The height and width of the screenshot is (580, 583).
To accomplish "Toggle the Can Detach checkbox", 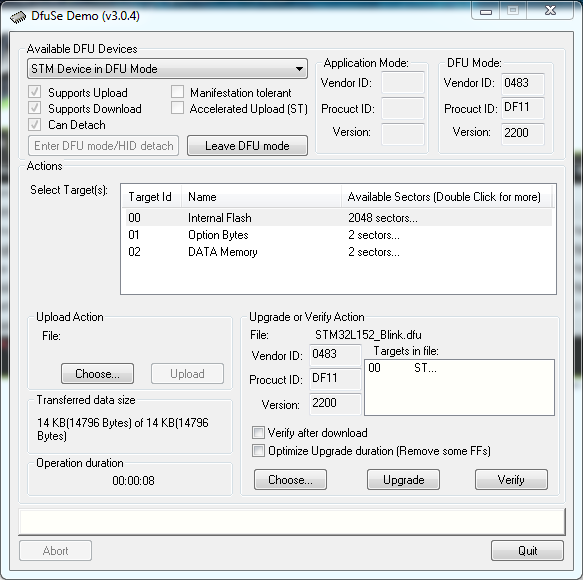I will coord(35,124).
